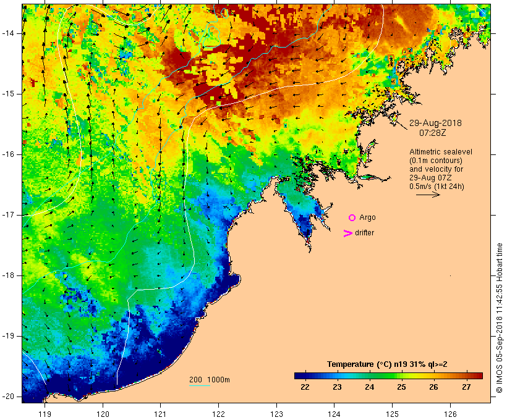Click the latitude axis label '-19'
The height and width of the screenshot is (420, 507).
point(9,336)
